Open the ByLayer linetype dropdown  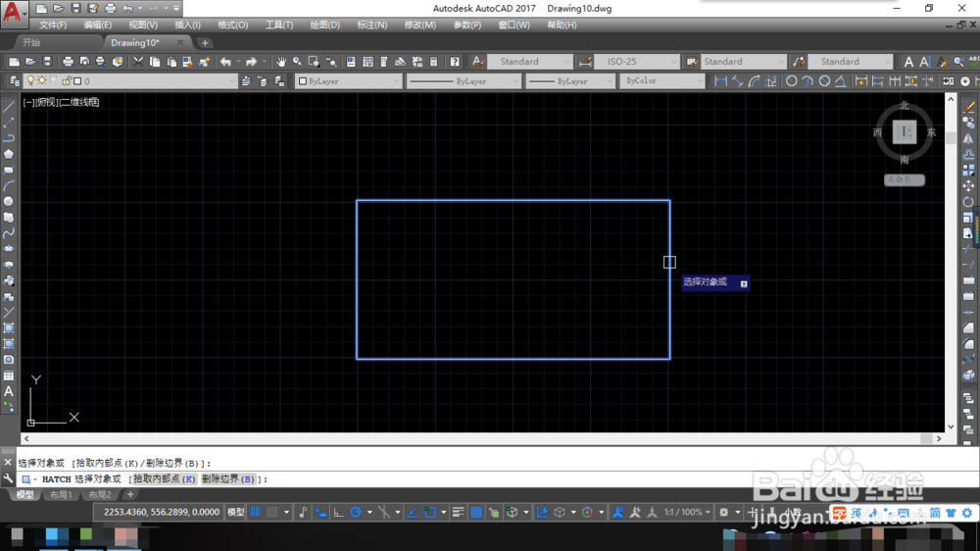click(x=464, y=81)
